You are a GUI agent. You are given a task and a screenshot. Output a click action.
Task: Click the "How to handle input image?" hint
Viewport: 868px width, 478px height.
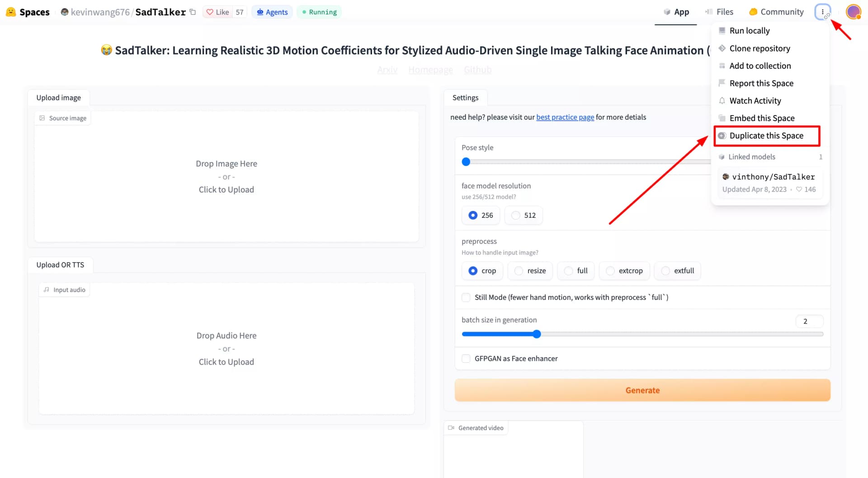[500, 253]
